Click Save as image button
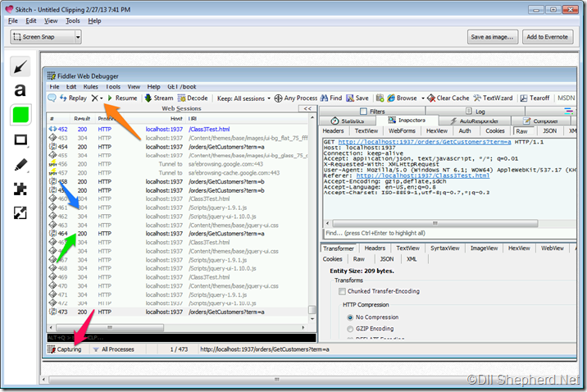This screenshot has width=587, height=392. coord(492,37)
